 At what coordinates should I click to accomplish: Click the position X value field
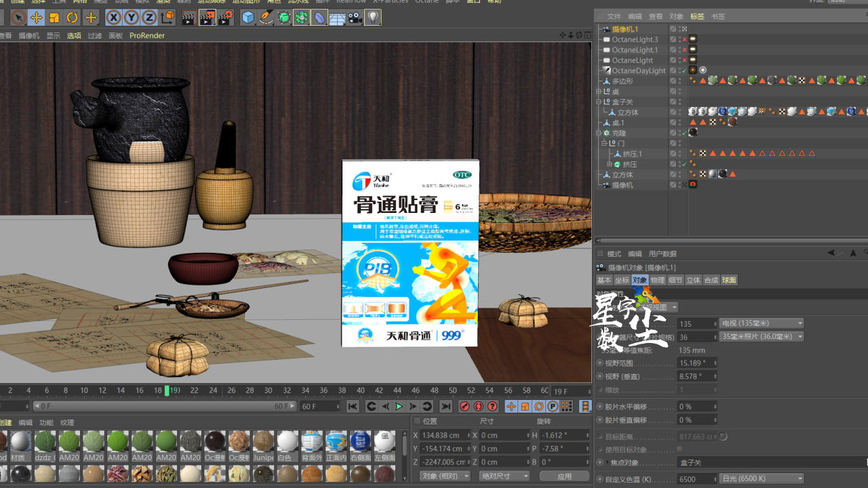pos(446,435)
